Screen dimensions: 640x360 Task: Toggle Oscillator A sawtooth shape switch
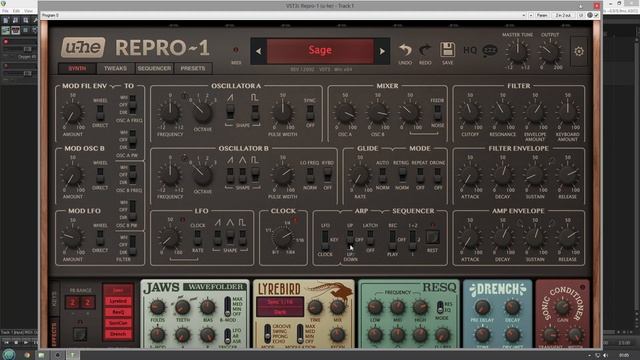230,111
